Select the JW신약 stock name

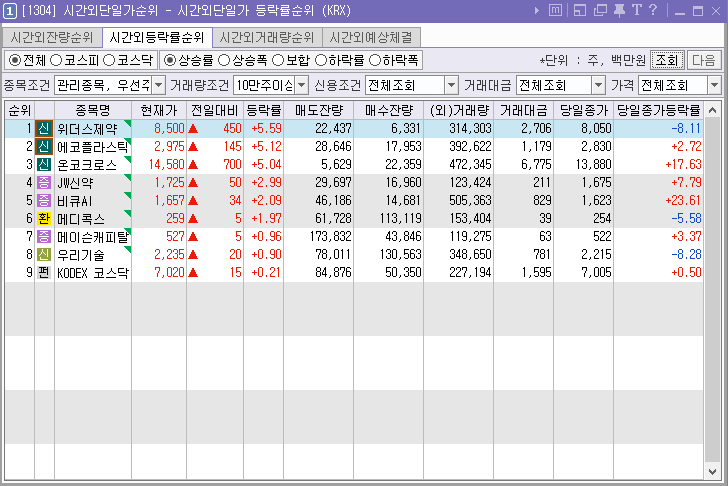click(75, 182)
